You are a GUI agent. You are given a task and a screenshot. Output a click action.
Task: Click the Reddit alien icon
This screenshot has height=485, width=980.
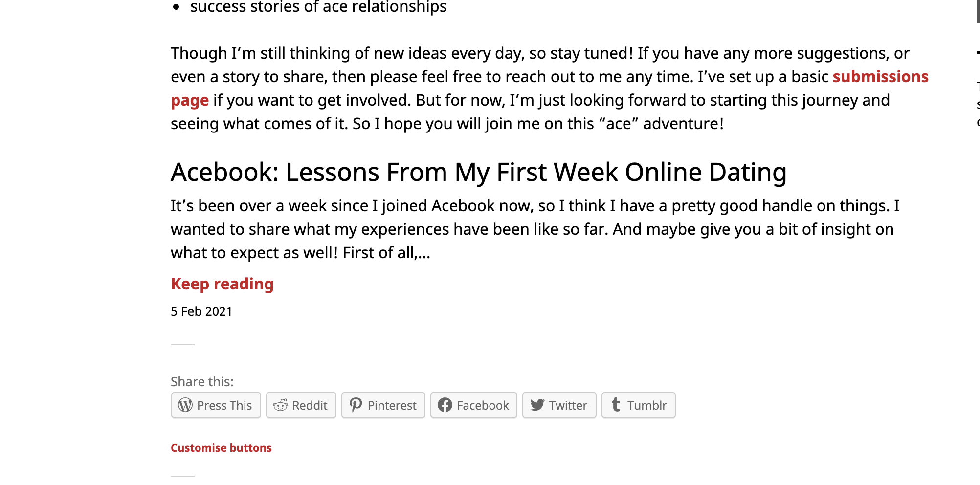(280, 405)
